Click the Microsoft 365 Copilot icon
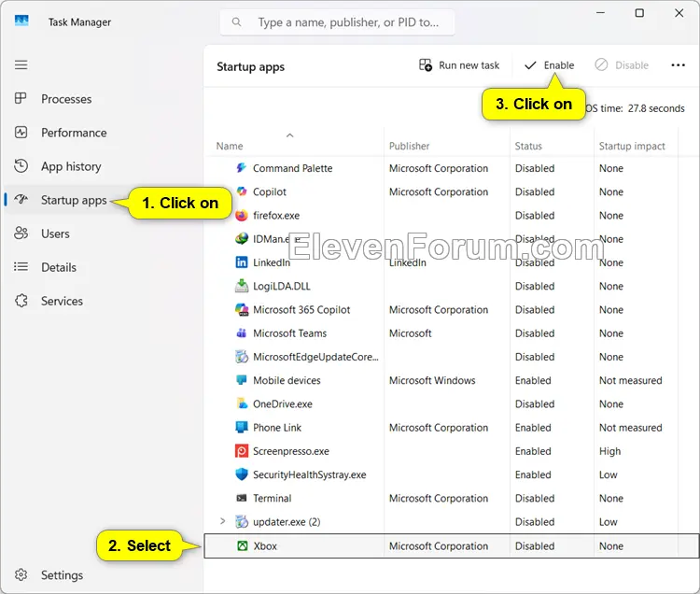 [x=242, y=309]
